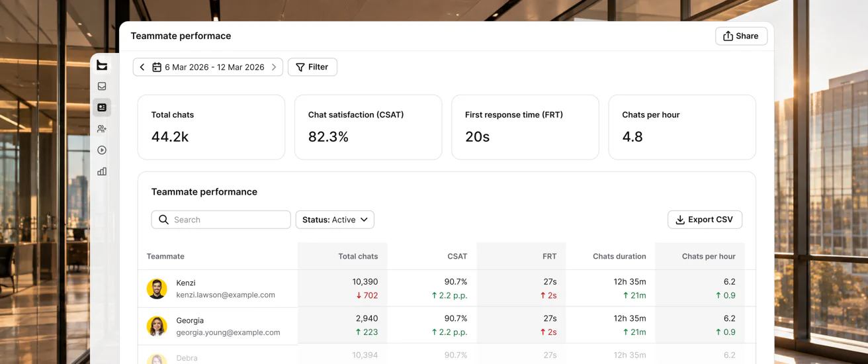Click the 10,390 total chats value for Kenzi
Viewport: 868px width, 364px height.
pos(365,282)
